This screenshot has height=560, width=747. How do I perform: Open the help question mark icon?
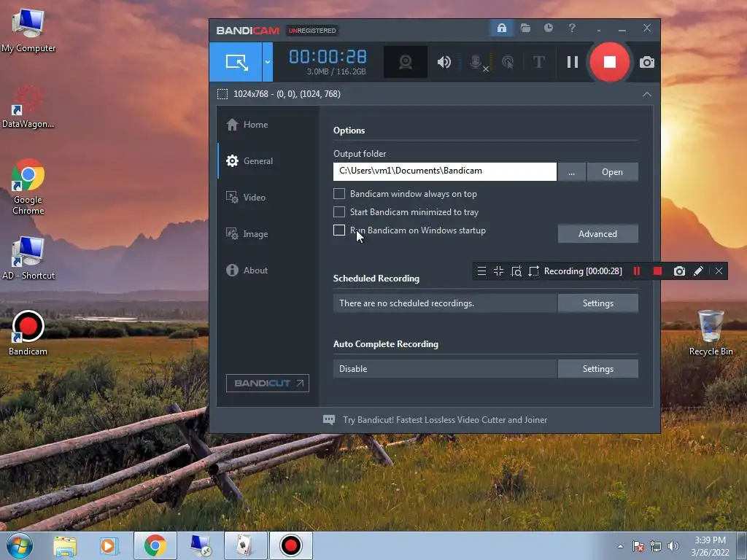tap(572, 28)
